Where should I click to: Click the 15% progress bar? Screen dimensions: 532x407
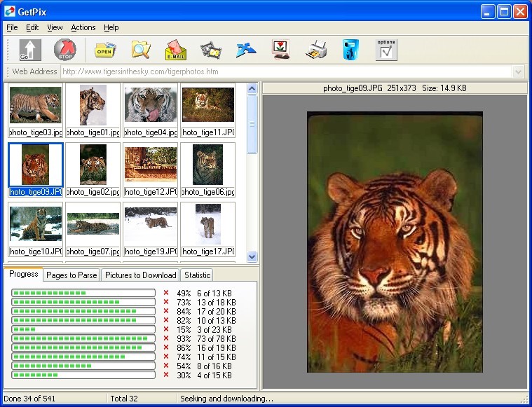pyautogui.click(x=83, y=329)
